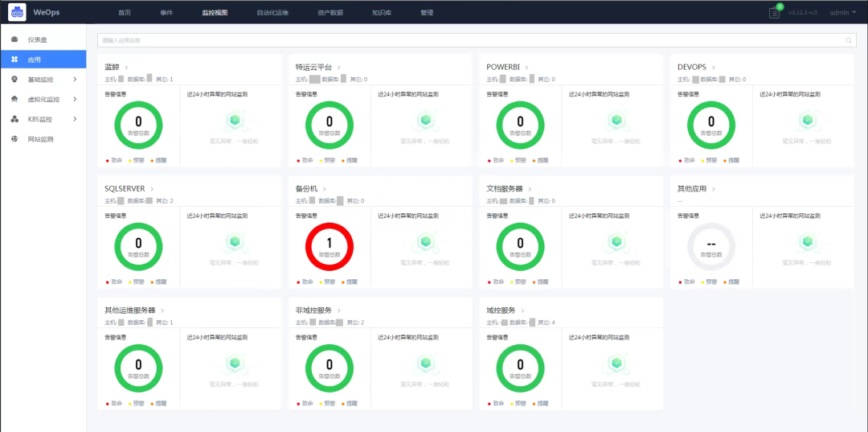868x432 pixels.
Task: Open the admin user dropdown
Action: (x=842, y=12)
